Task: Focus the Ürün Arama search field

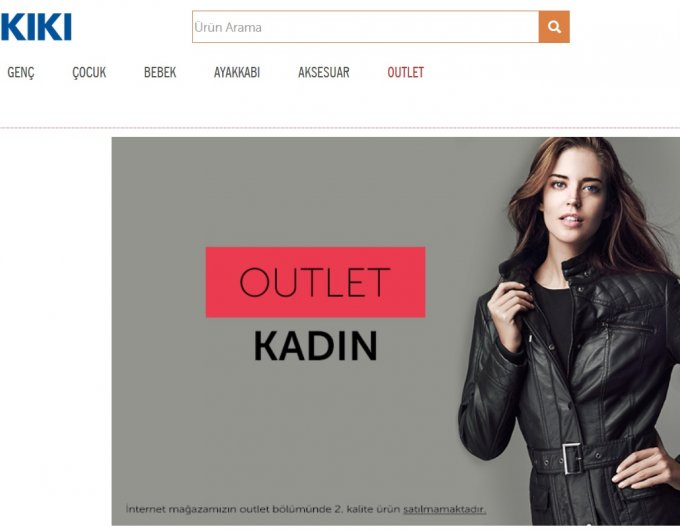Action: (366, 27)
